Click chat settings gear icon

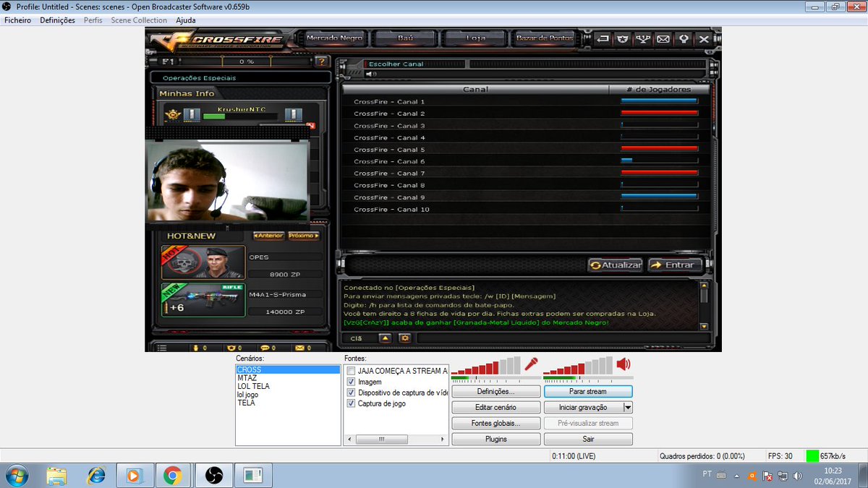(404, 338)
